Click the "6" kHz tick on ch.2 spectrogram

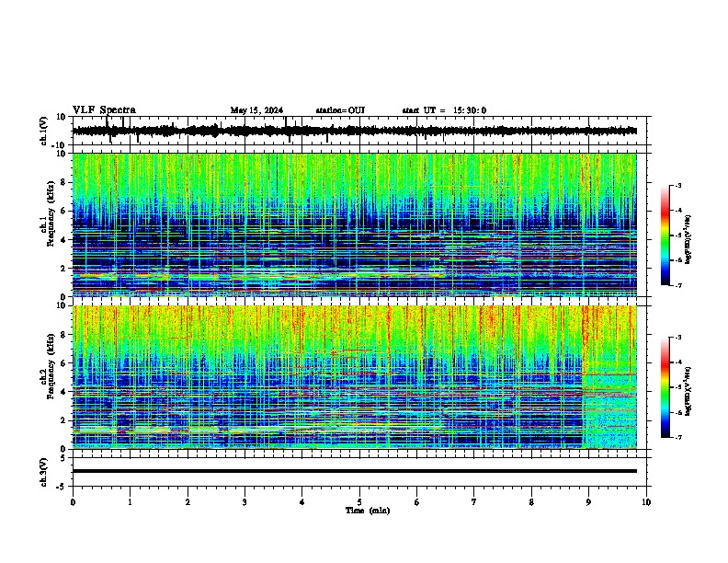(x=63, y=362)
